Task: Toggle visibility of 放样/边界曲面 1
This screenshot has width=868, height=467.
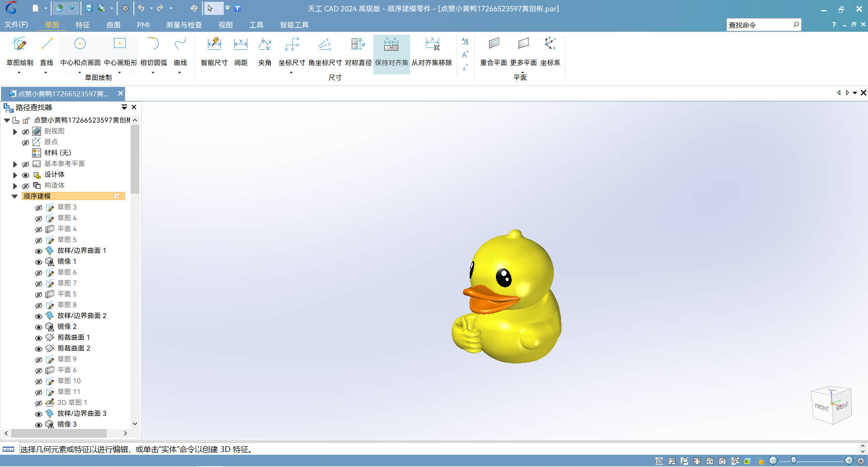Action: point(38,251)
